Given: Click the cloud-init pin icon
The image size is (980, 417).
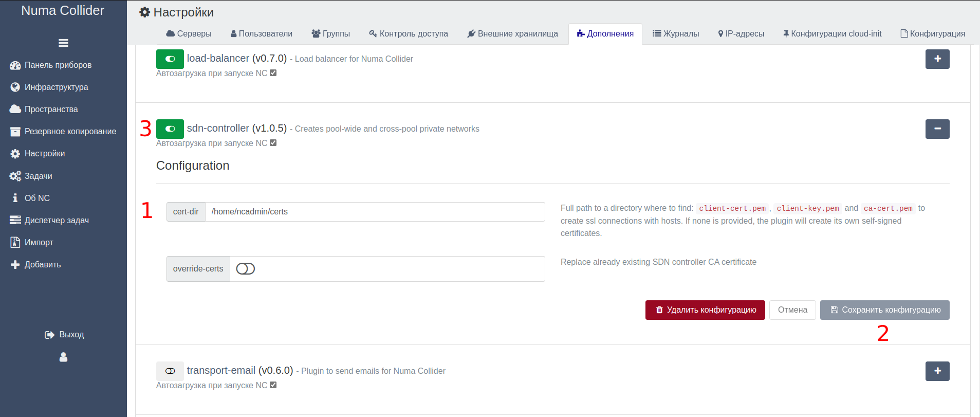Looking at the screenshot, I should pyautogui.click(x=786, y=33).
